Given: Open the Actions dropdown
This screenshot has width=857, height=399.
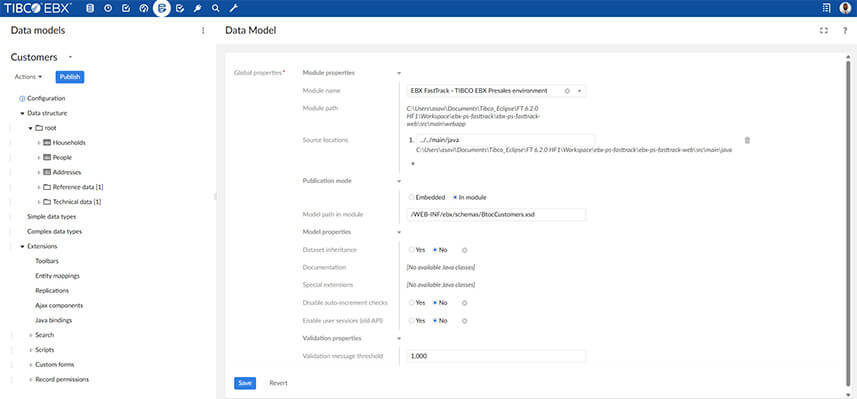Looking at the screenshot, I should point(28,77).
